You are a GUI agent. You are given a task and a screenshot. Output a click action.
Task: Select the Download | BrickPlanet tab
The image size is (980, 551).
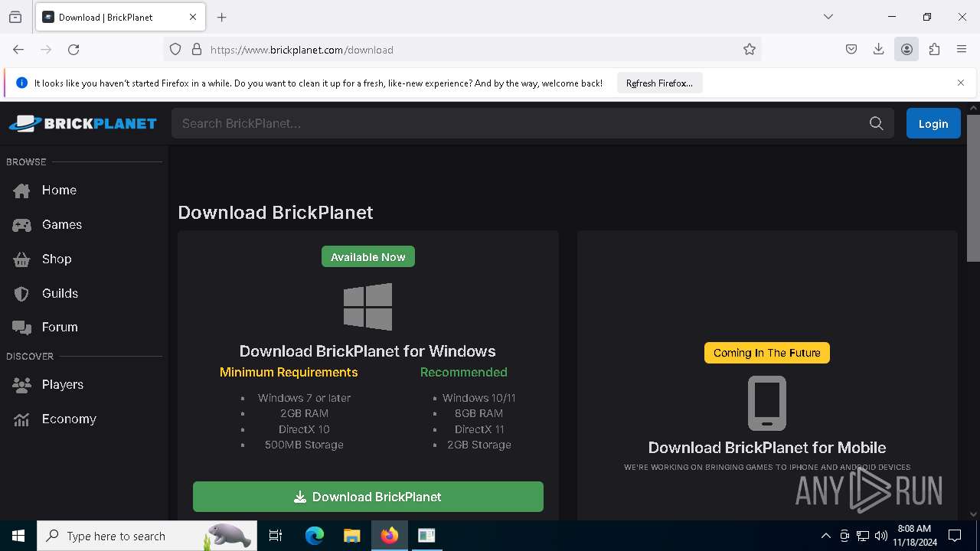(x=120, y=17)
